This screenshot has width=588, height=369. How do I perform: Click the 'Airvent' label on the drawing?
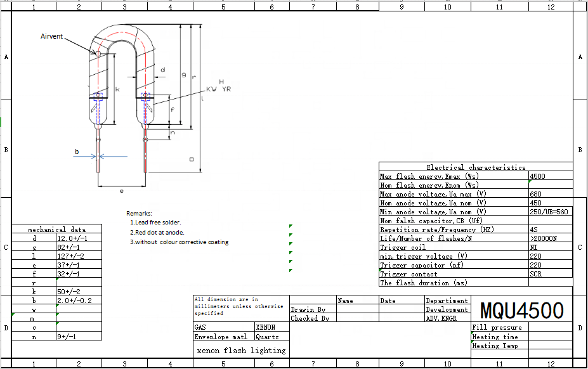pos(51,36)
